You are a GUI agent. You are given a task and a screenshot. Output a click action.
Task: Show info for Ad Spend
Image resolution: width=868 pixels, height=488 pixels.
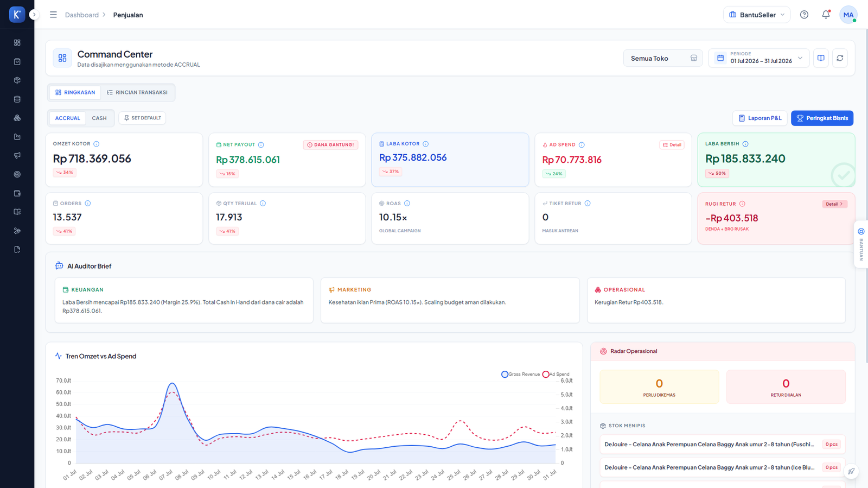(582, 145)
